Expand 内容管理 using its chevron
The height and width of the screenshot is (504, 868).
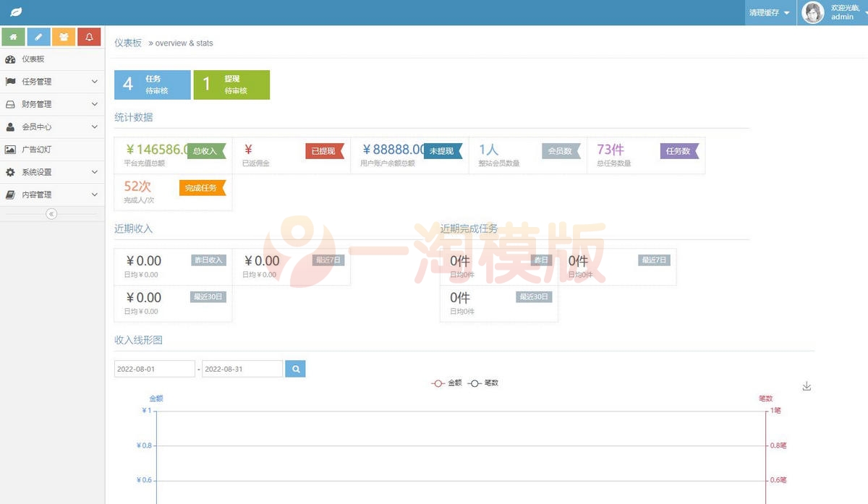[95, 195]
